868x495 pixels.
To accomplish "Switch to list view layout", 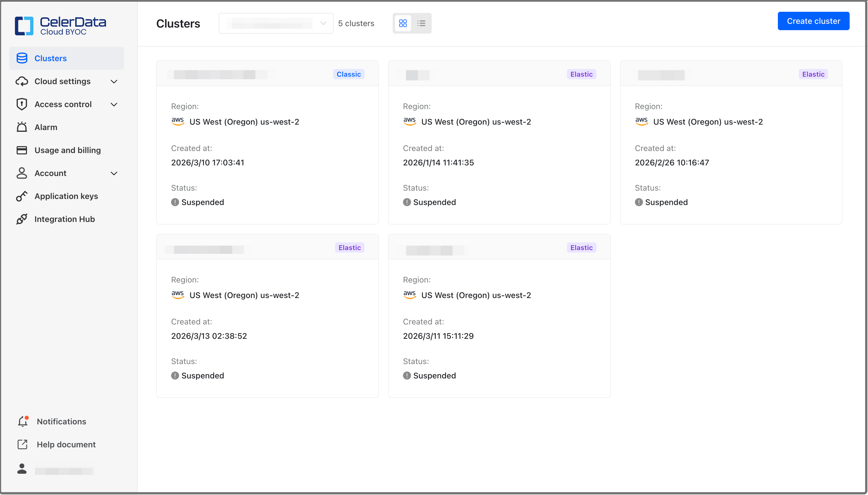I will point(421,23).
